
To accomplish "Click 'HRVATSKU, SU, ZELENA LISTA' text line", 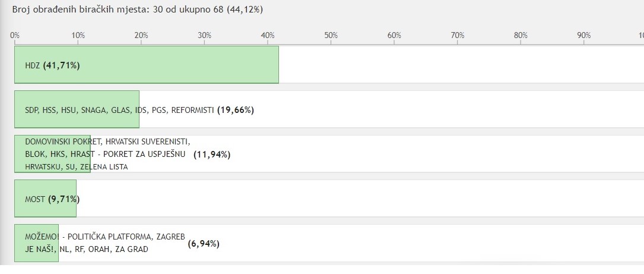I will (77, 166).
